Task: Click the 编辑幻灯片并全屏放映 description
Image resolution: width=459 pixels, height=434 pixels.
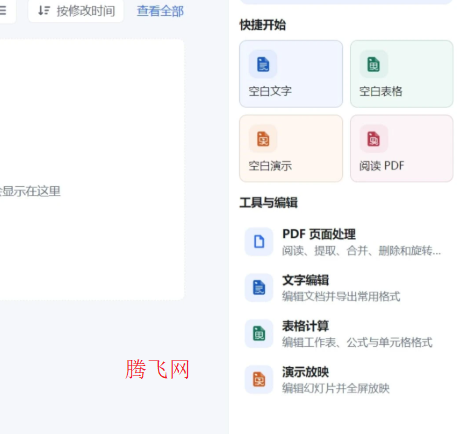Action: point(336,388)
